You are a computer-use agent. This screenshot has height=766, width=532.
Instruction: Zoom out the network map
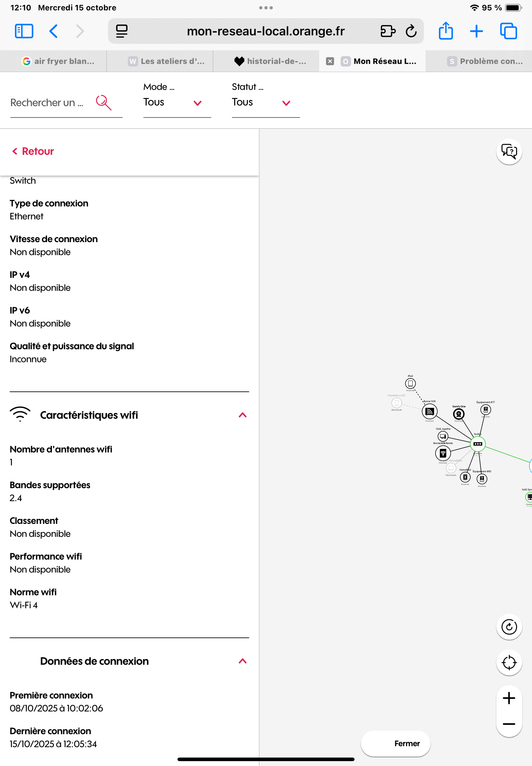(x=509, y=724)
